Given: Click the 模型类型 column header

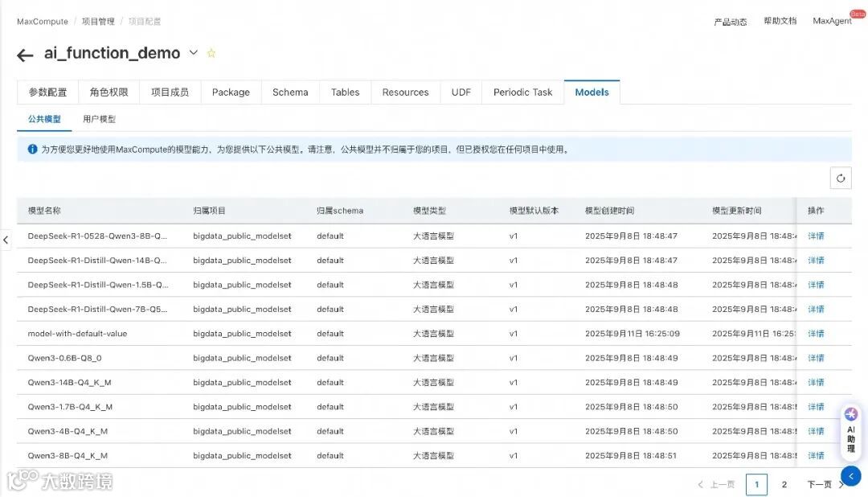Looking at the screenshot, I should tap(429, 210).
